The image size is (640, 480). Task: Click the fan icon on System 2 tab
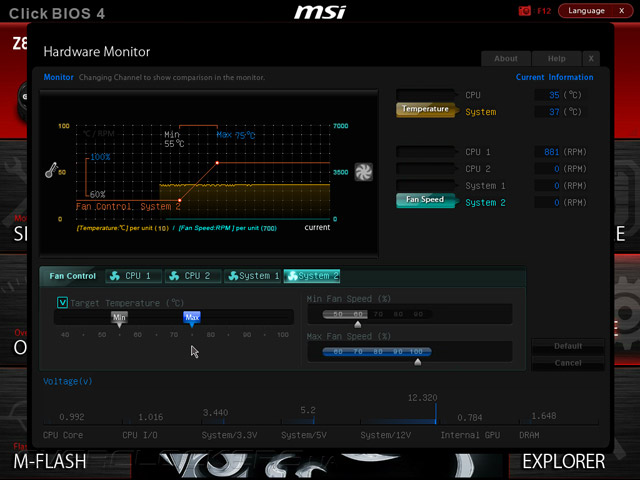(x=293, y=276)
